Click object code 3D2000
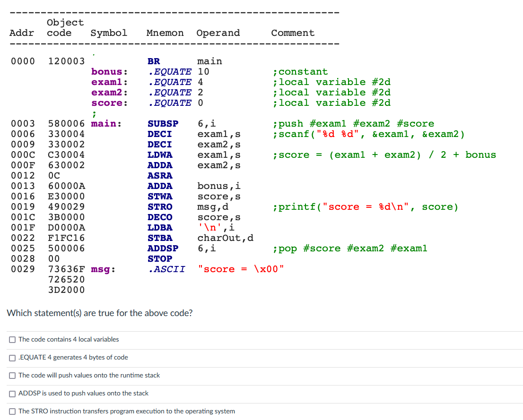The height and width of the screenshot is (420, 523). 66,290
